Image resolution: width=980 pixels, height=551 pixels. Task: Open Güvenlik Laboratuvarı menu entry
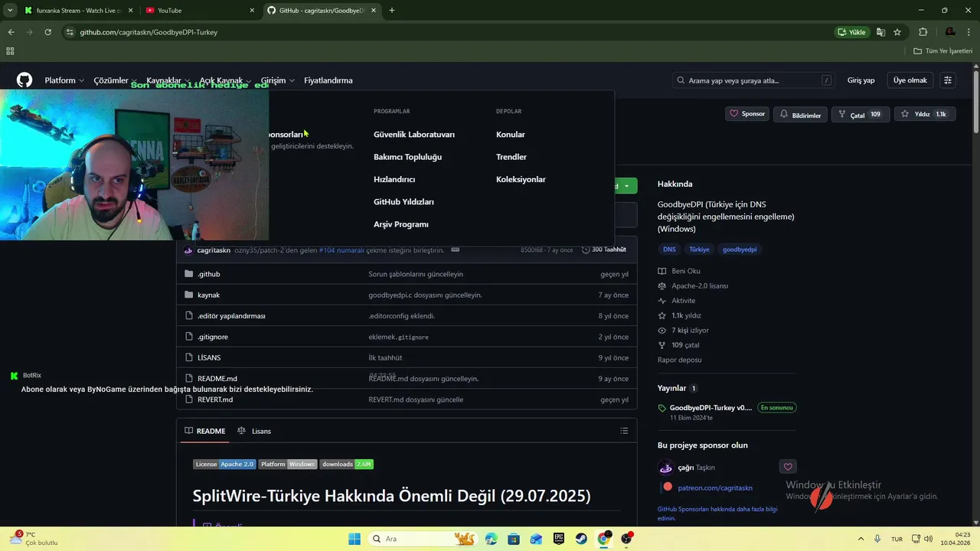[414, 135]
